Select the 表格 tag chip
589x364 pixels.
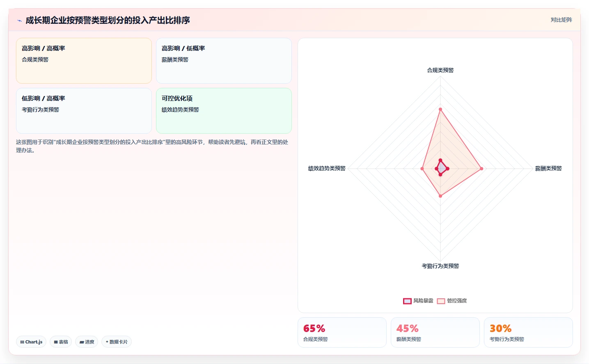click(x=61, y=342)
